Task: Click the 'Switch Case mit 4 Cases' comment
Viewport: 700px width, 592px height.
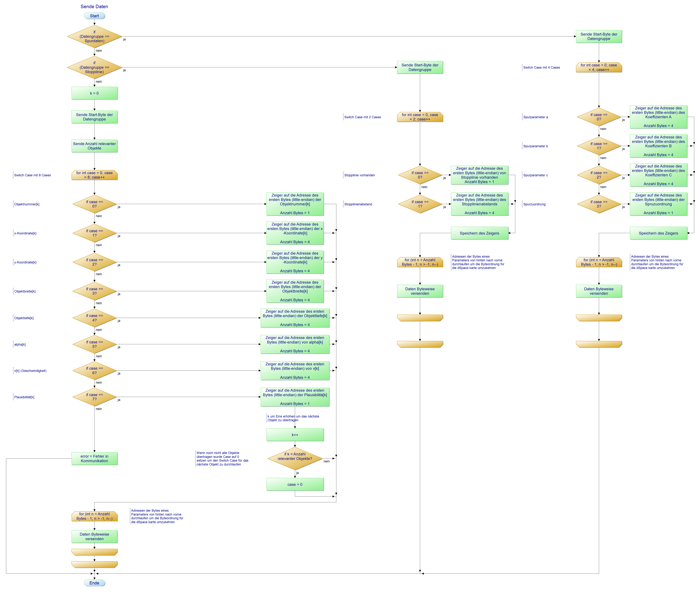Action: [x=541, y=67]
